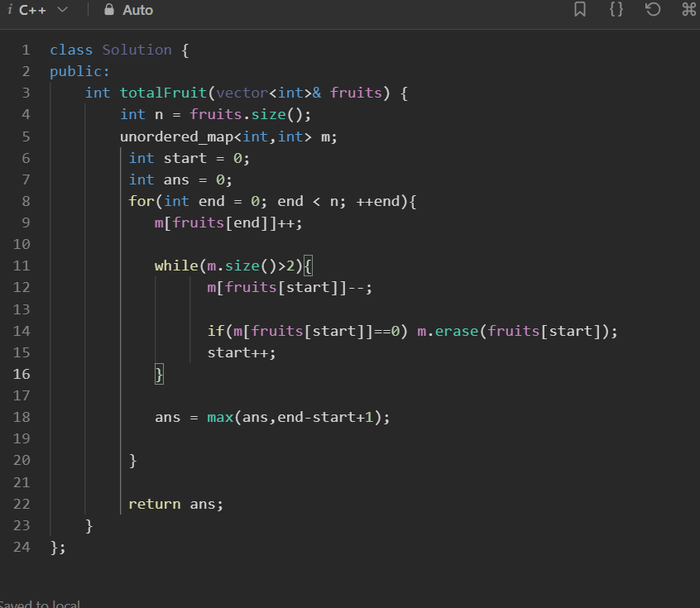Viewport: 700px width, 608px height.
Task: Click 'm.erase(fruits[start]);' call
Action: 517,331
